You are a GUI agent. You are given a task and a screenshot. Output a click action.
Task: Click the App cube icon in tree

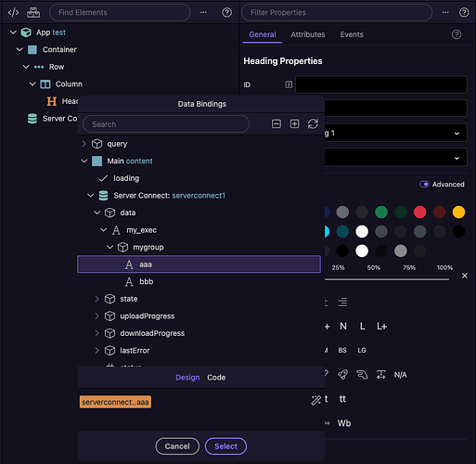26,32
